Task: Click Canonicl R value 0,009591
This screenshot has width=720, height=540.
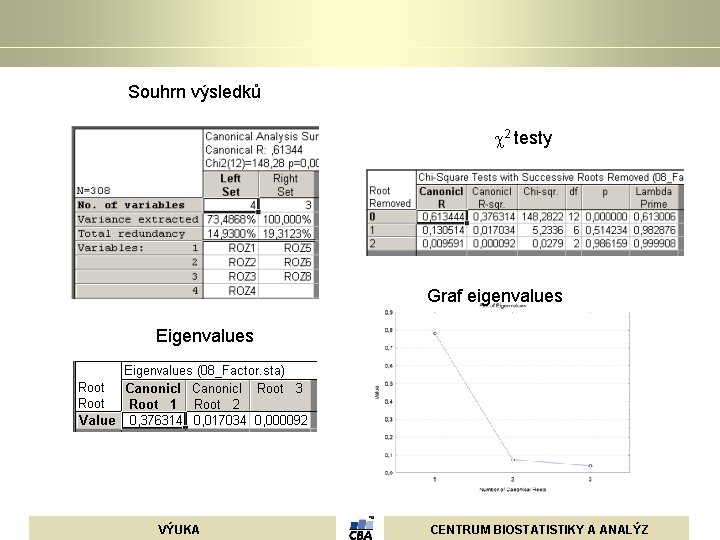Action: pyautogui.click(x=442, y=243)
